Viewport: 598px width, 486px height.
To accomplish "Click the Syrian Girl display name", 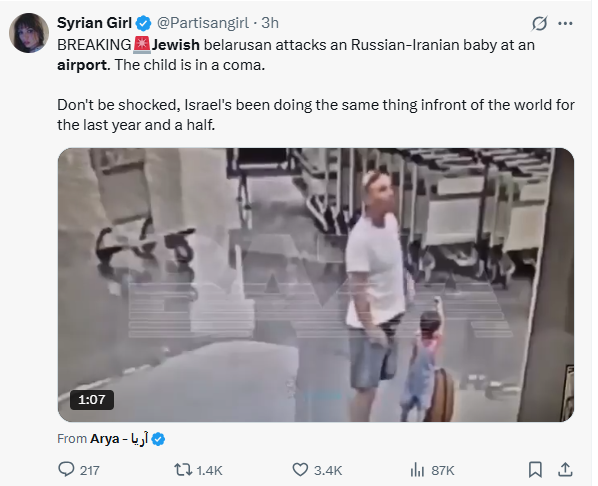I will pyautogui.click(x=94, y=23).
